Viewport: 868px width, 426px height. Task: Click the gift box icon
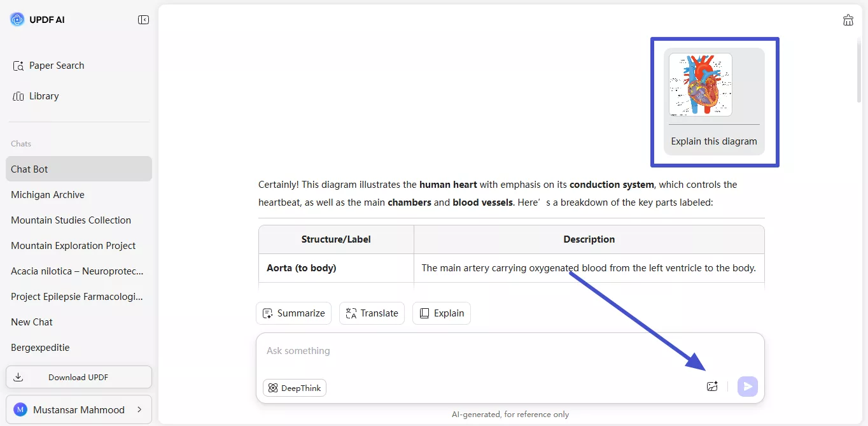point(848,20)
